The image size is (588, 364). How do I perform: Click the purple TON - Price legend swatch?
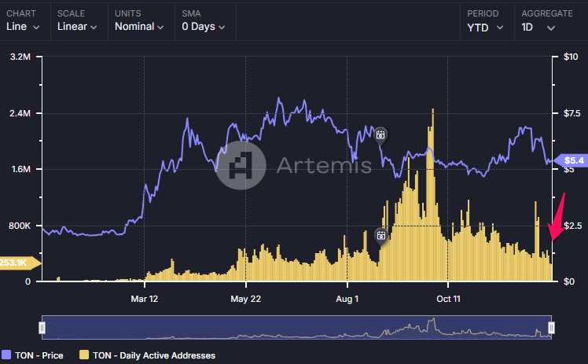pos(6,355)
